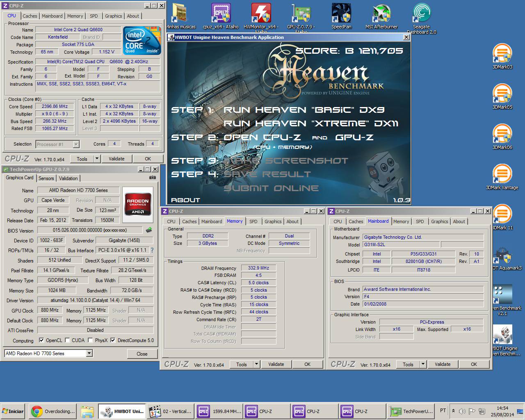Toggle OpenCL checkbox in GPU-Z
This screenshot has height=420, width=525.
pos(41,340)
